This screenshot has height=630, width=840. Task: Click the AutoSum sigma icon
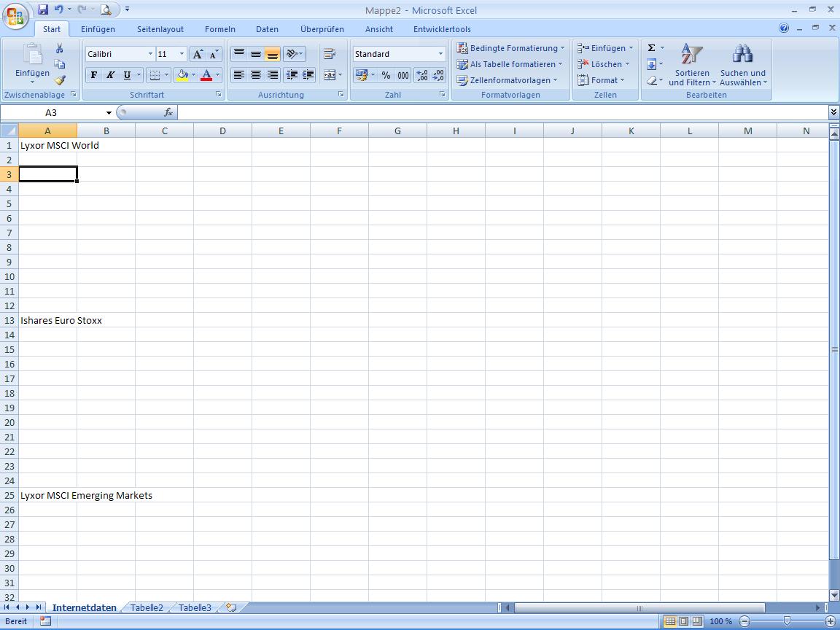coord(651,48)
